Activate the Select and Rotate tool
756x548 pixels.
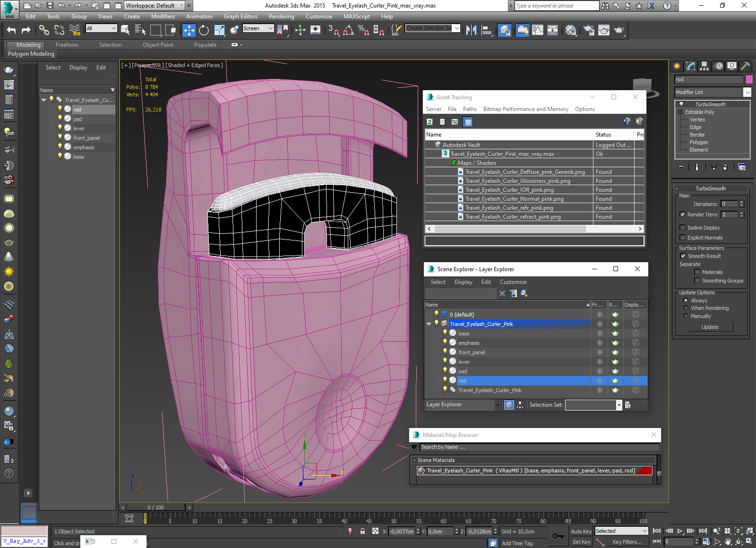[204, 30]
